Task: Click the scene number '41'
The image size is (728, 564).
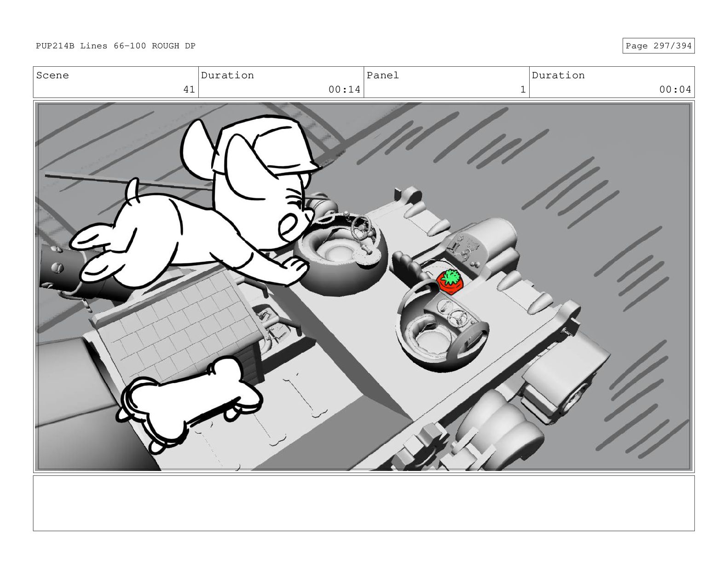Action: 189,89
